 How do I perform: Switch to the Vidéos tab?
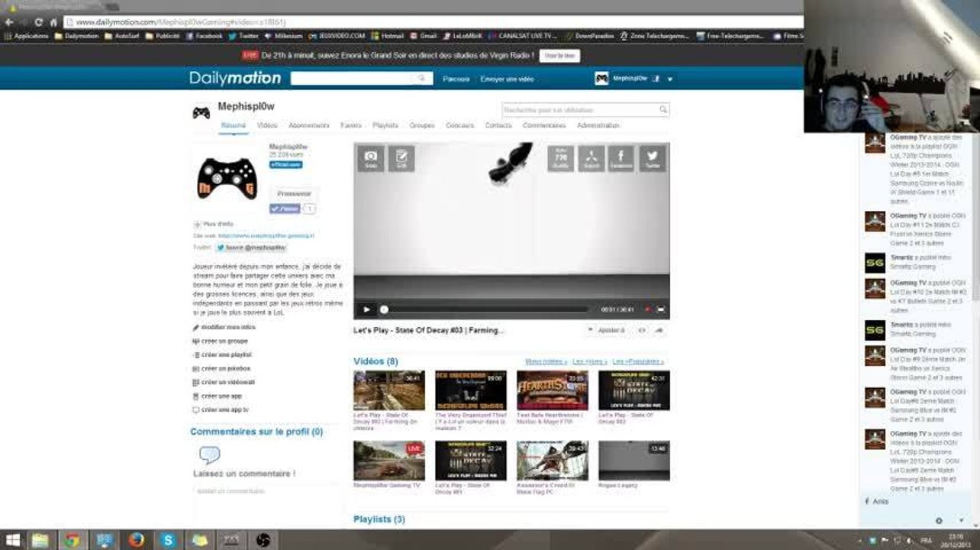coord(267,125)
